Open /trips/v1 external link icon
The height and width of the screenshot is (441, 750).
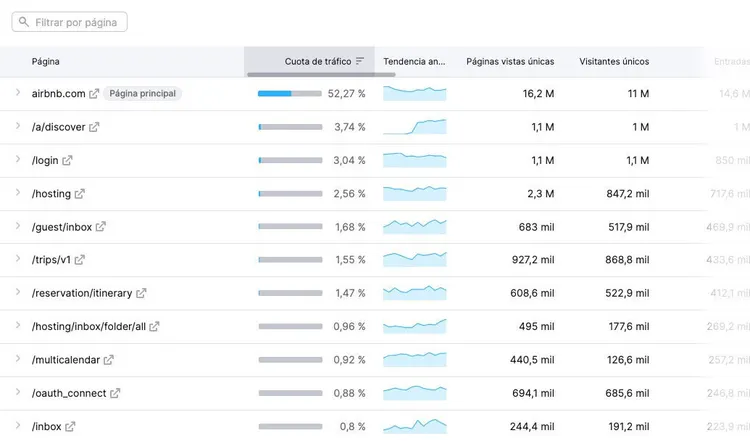pos(80,260)
